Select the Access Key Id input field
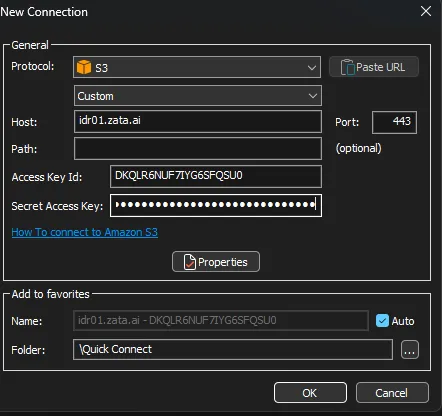442x416 pixels. coord(216,176)
